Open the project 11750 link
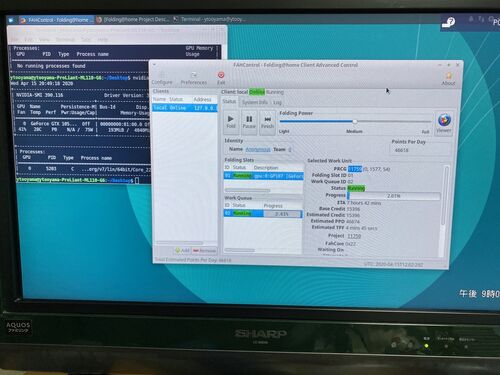500x375 pixels. (354, 236)
